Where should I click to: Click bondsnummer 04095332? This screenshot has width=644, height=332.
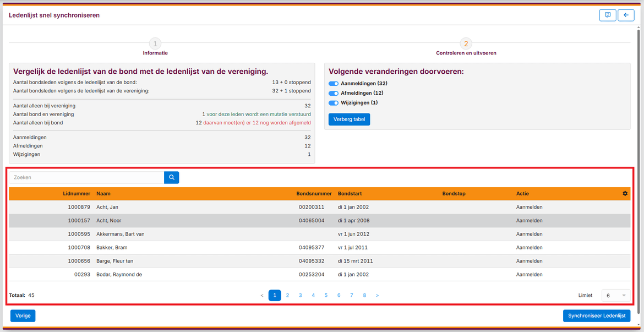(312, 261)
